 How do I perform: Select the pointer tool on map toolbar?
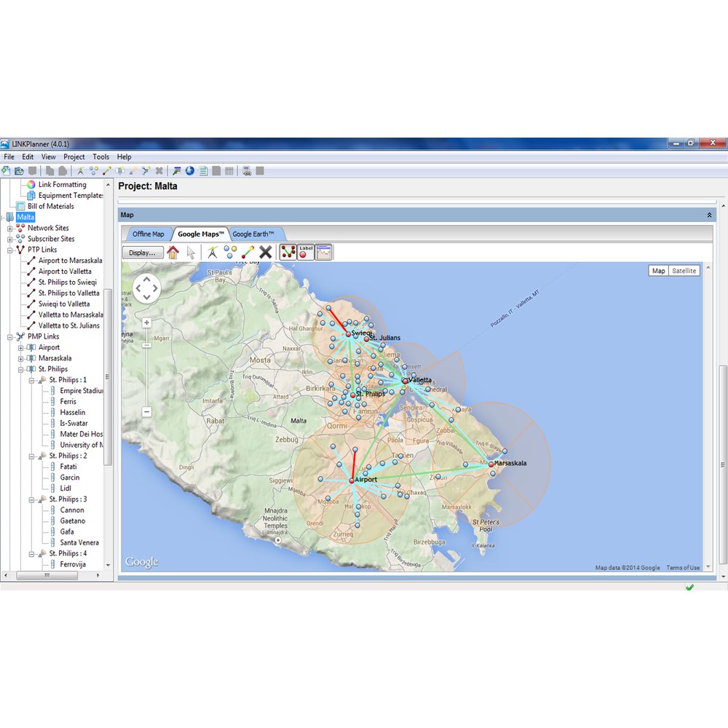191,252
